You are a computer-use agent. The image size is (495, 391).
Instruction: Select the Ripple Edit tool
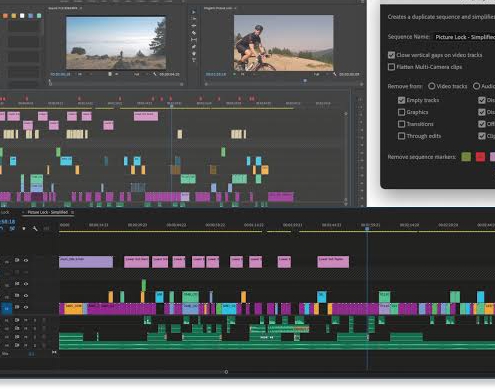[194, 26]
